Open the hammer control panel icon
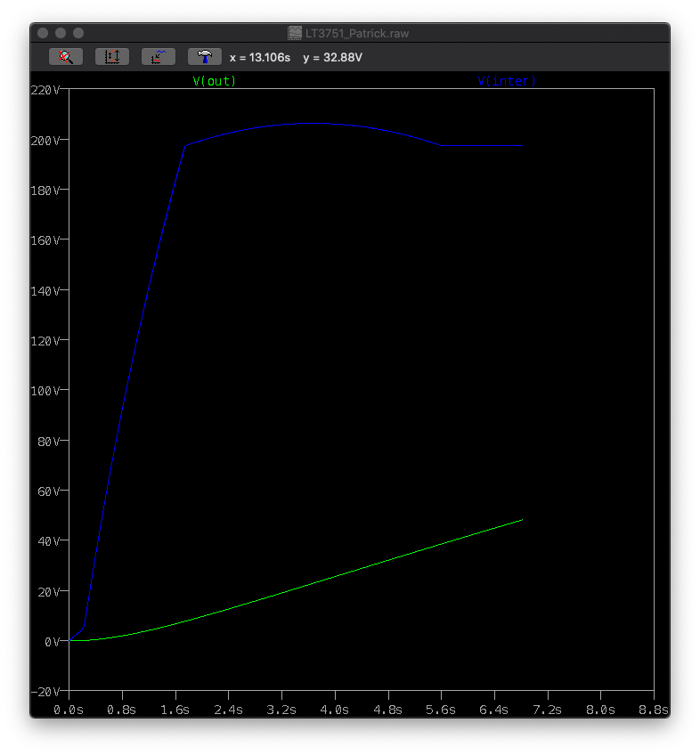Image resolution: width=700 pixels, height=755 pixels. pos(204,57)
